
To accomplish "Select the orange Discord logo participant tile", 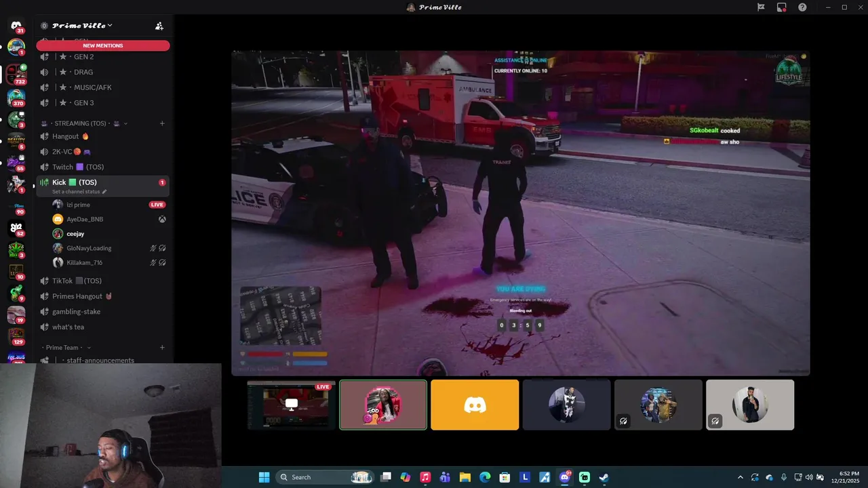I will [475, 405].
